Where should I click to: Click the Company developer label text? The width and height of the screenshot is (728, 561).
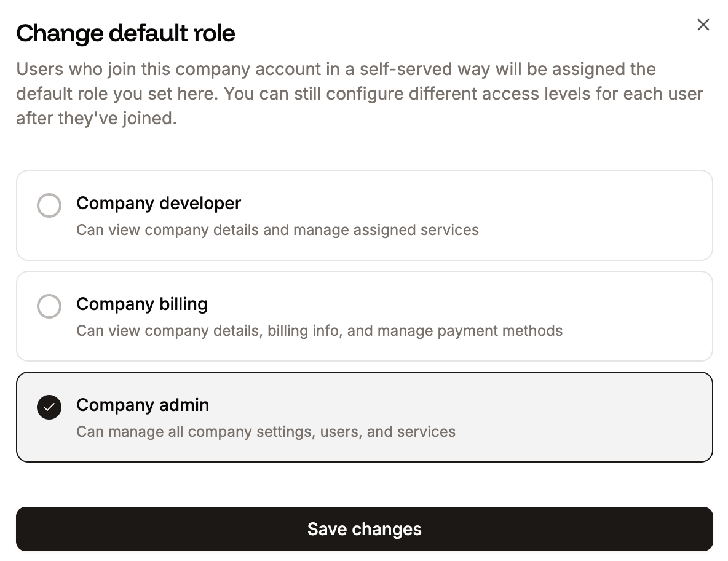pyautogui.click(x=159, y=203)
